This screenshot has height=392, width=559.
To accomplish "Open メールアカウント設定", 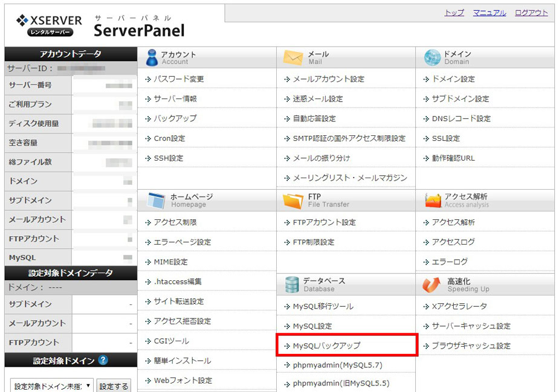I will (329, 79).
